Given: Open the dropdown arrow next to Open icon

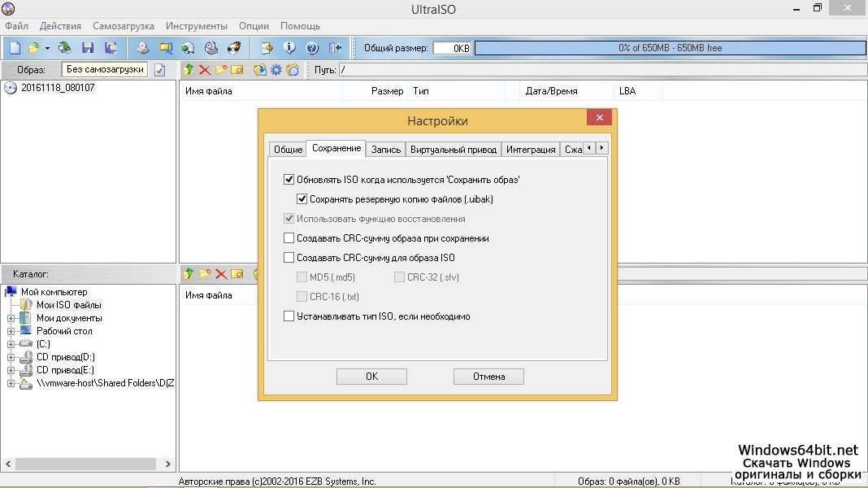Looking at the screenshot, I should [47, 48].
